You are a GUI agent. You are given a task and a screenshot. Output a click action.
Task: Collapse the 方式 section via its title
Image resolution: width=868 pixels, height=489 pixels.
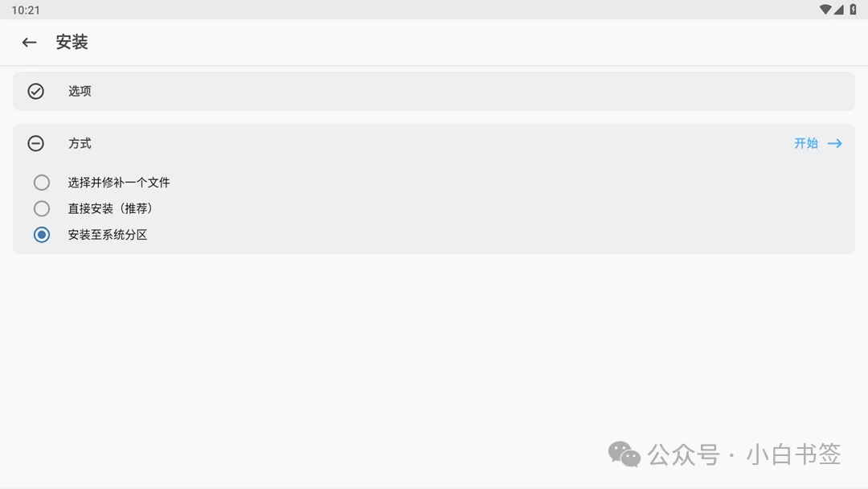coord(80,143)
